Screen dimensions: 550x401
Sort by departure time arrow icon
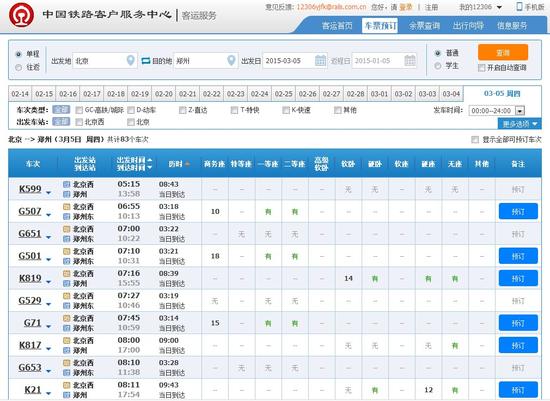point(150,160)
